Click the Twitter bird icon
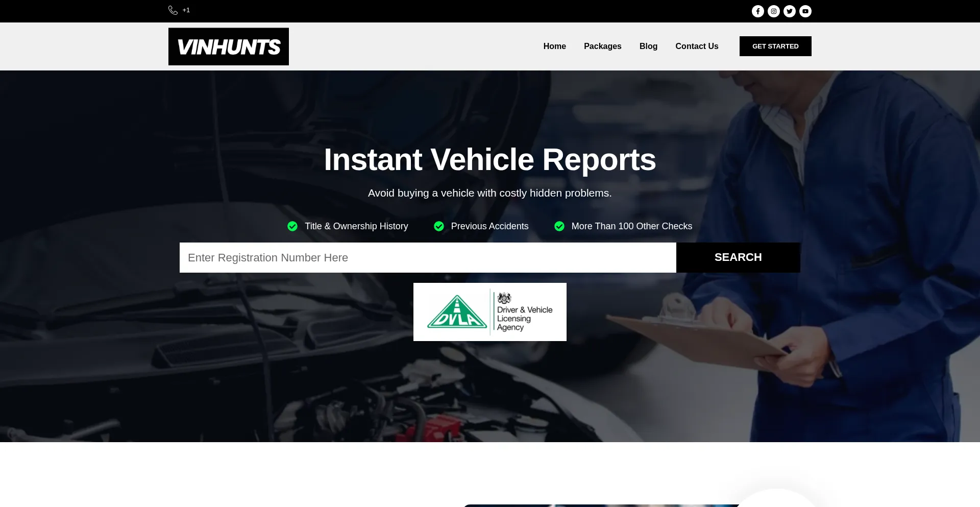 pyautogui.click(x=790, y=11)
